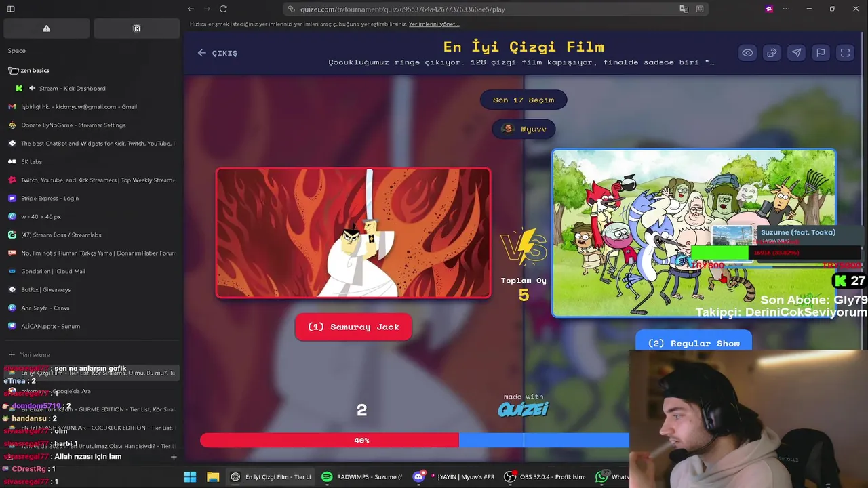Click the bookmarks manage link (Yer imlerini yönet)

coord(434,24)
